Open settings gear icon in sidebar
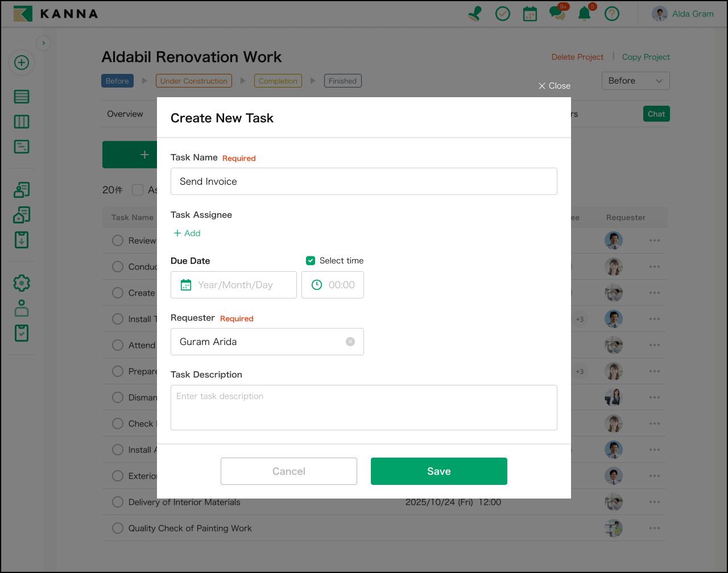This screenshot has width=728, height=573. point(22,283)
